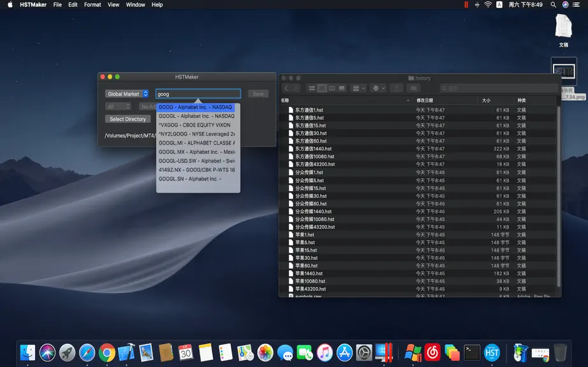Choose GOOGL - Alphabet Inc. - NASDAQ suggestion

tap(196, 116)
